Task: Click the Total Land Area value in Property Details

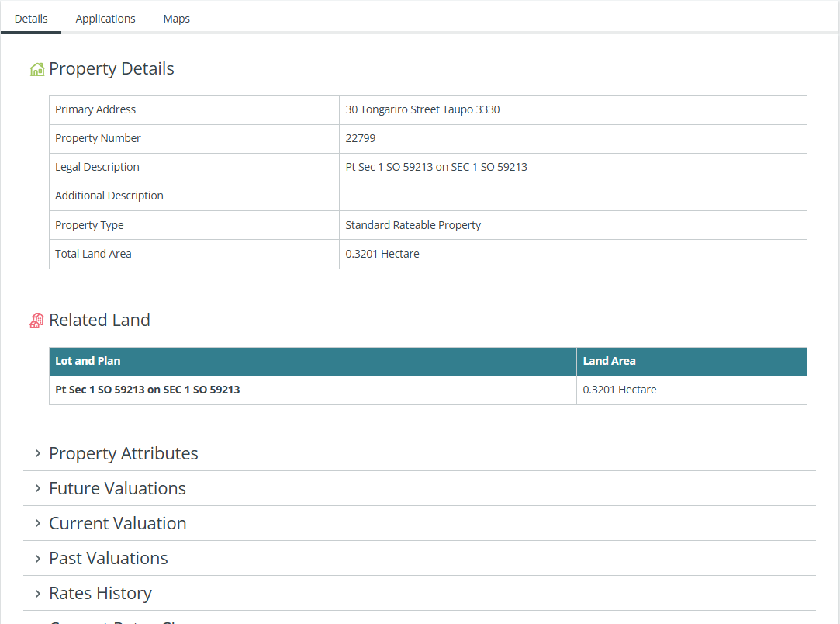Action: point(382,254)
